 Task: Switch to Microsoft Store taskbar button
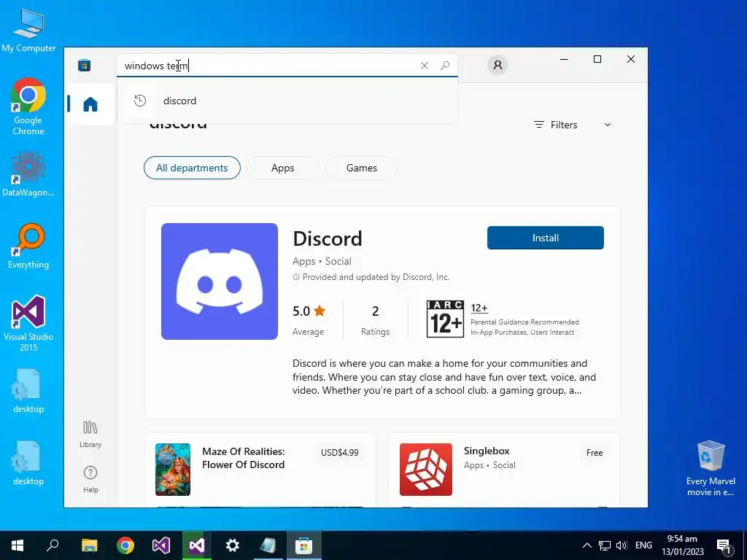[x=303, y=545]
